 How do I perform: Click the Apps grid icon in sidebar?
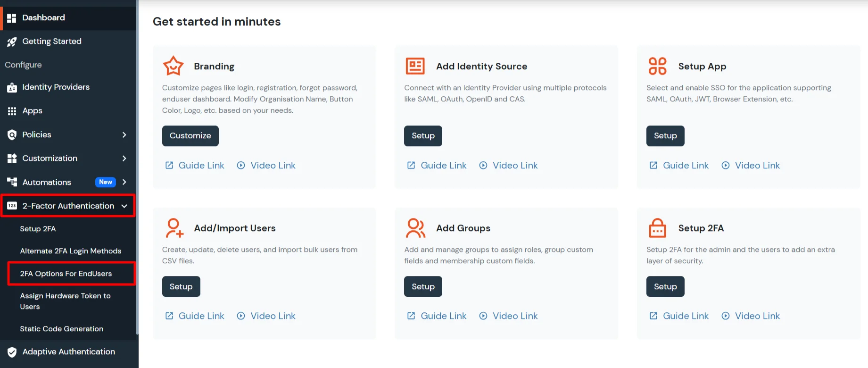click(x=12, y=111)
